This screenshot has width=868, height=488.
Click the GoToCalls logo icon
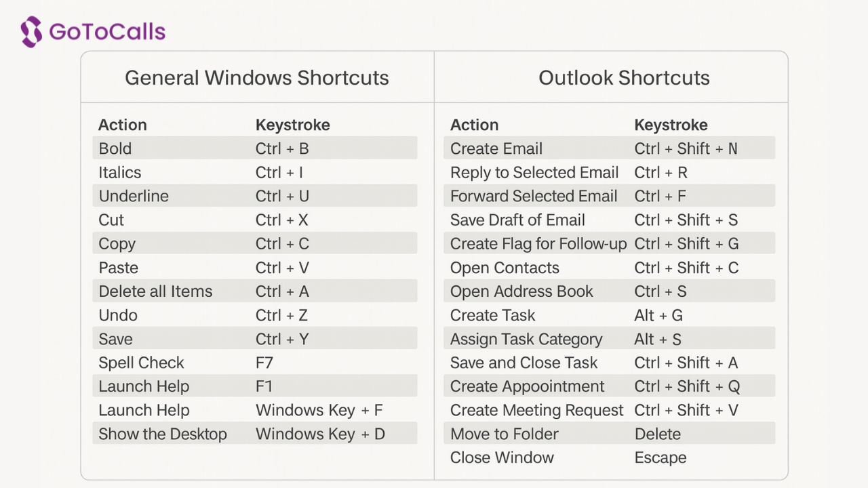pyautogui.click(x=31, y=32)
